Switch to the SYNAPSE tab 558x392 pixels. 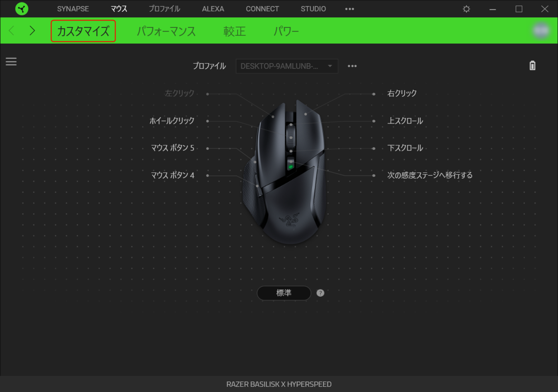tap(73, 9)
